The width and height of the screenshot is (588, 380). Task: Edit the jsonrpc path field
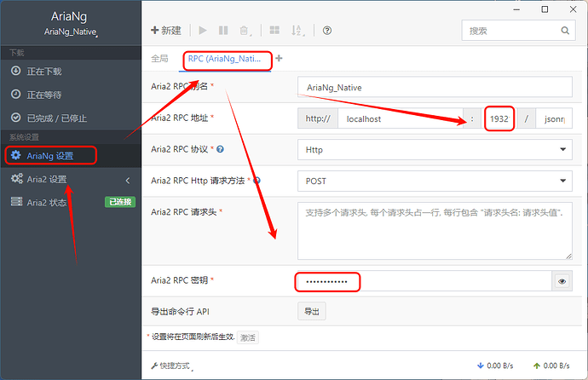click(x=554, y=118)
